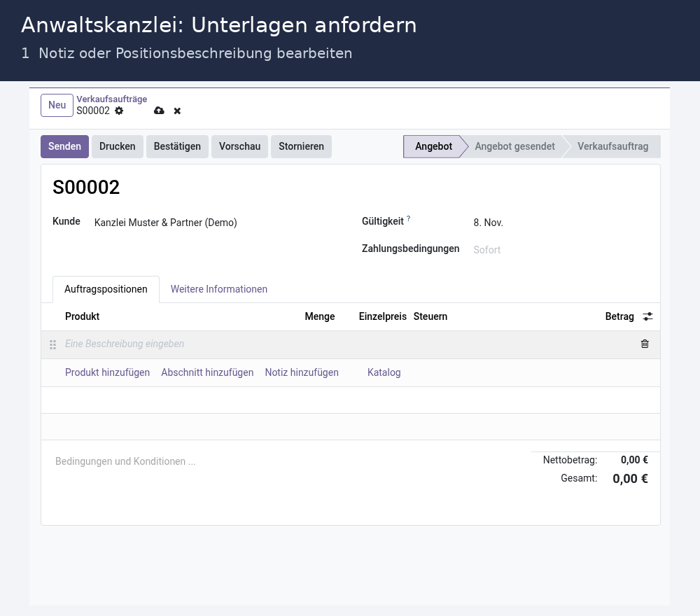Click the Neu button
Image resolution: width=700 pixels, height=616 pixels.
[x=57, y=105]
